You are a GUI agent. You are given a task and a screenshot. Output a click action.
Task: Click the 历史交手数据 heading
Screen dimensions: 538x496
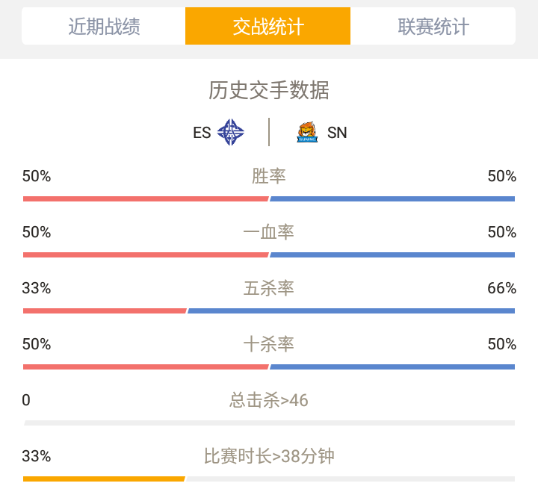(269, 90)
